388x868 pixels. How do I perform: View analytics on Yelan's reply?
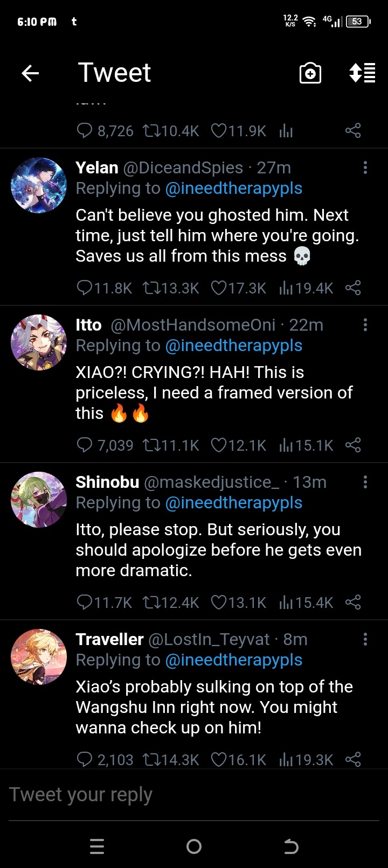point(286,288)
